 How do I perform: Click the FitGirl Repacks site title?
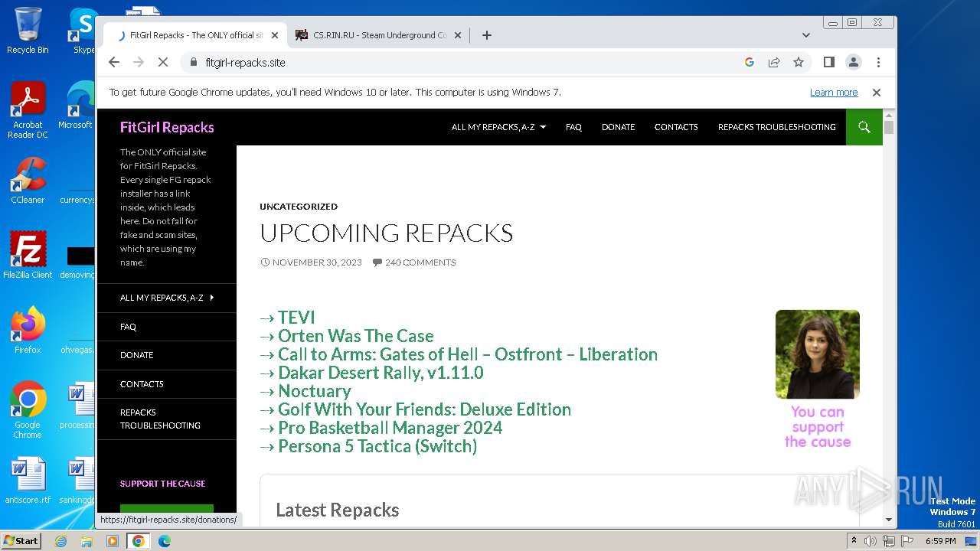167,128
